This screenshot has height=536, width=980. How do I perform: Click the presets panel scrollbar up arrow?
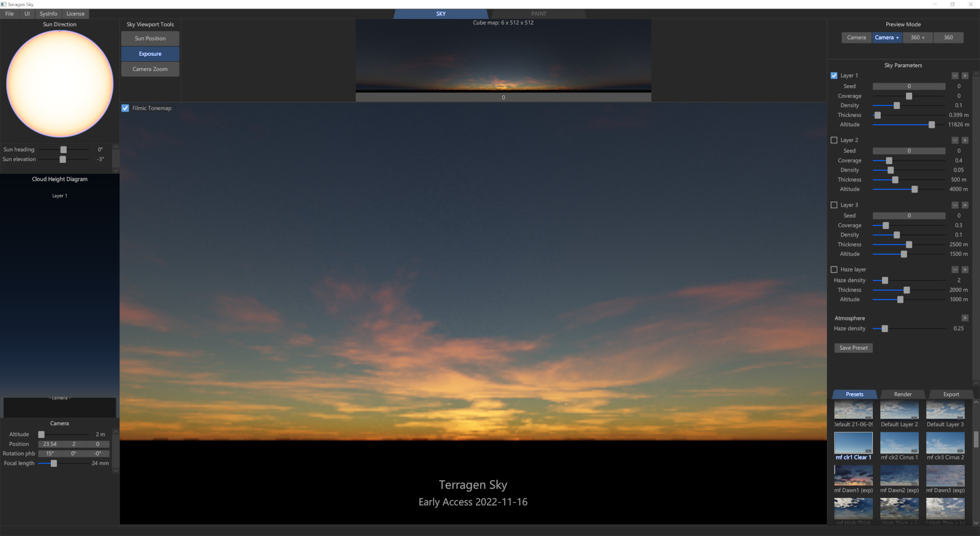pos(976,402)
